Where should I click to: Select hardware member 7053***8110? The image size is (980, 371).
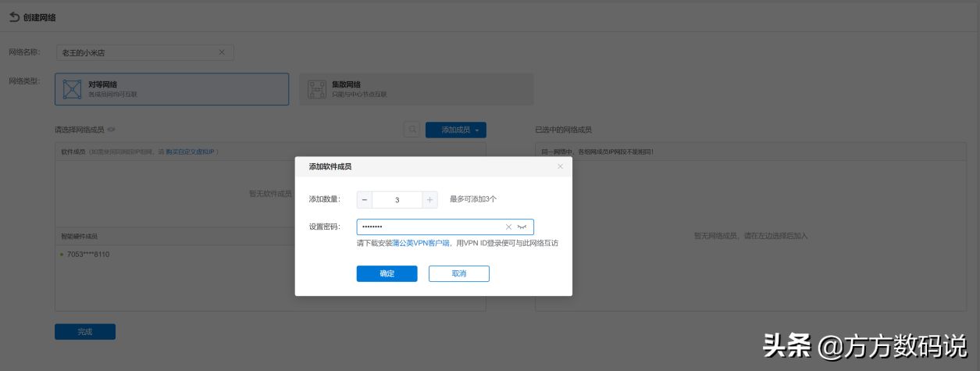coord(88,255)
